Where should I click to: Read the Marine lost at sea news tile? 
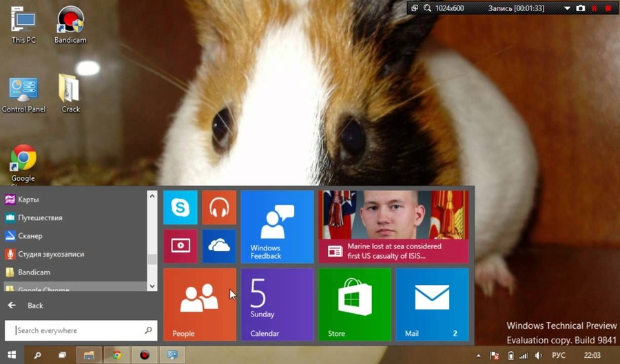pos(393,226)
